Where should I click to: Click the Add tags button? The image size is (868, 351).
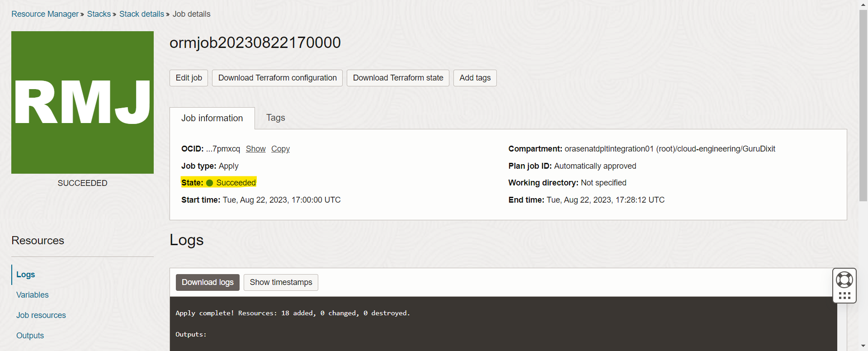(x=475, y=78)
